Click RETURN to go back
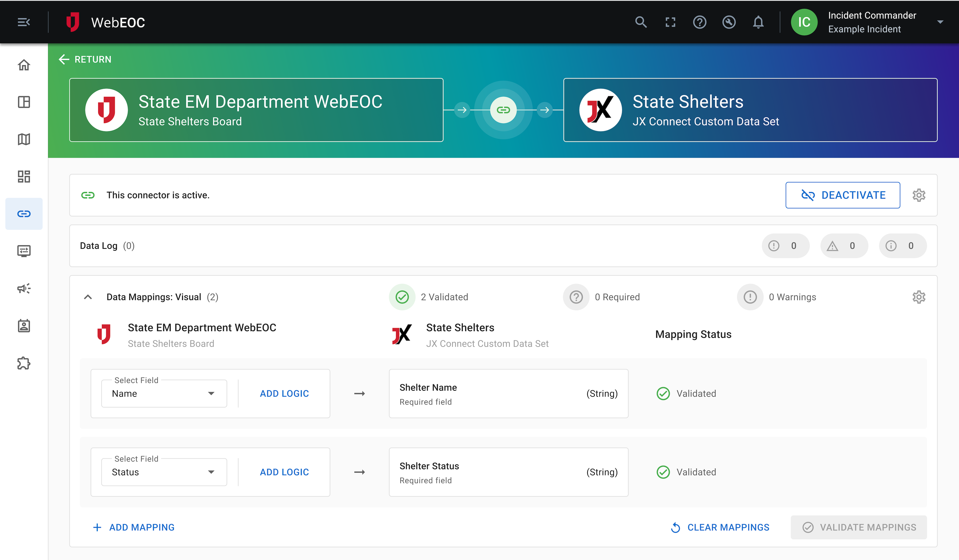This screenshot has width=959, height=560. 85,59
